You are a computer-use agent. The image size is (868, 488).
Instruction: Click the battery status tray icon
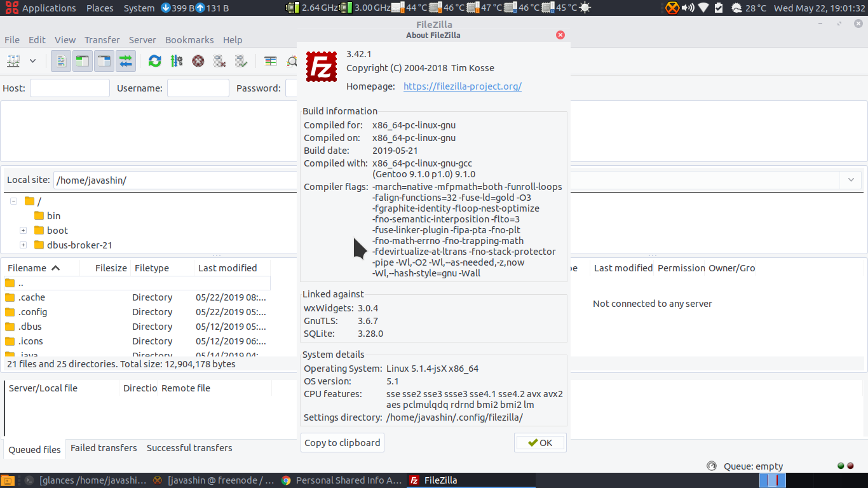point(719,8)
